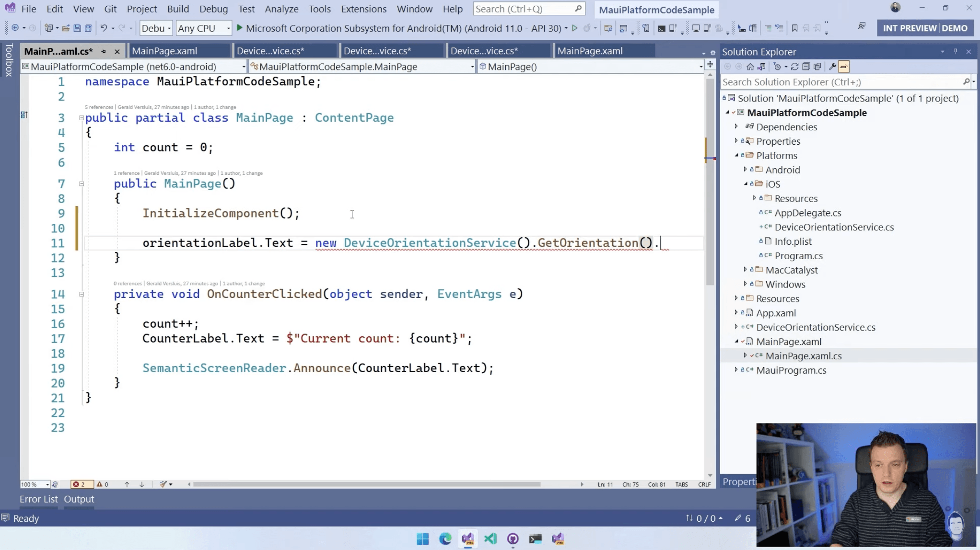The width and height of the screenshot is (980, 550).
Task: Open the 100 % zoom level dropdown
Action: (35, 484)
